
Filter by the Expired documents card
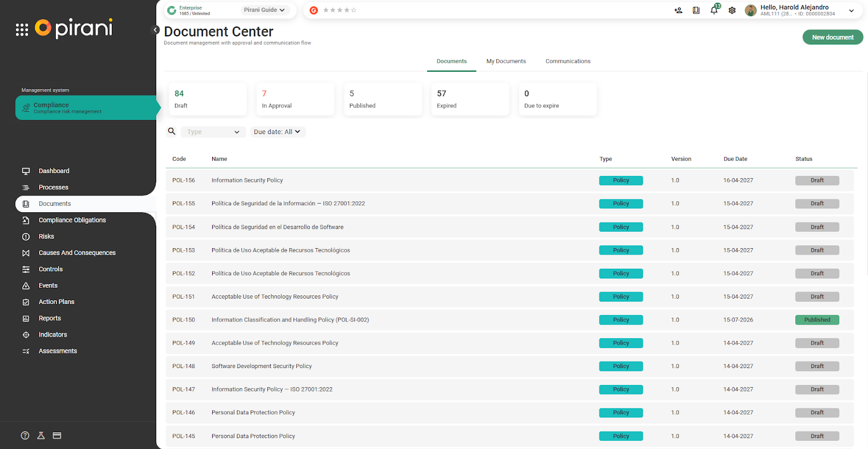[470, 99]
